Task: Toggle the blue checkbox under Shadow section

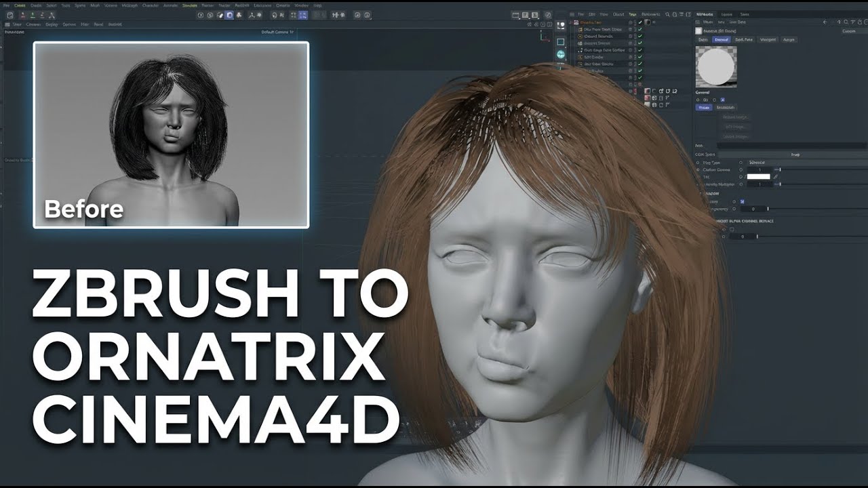Action: click(742, 201)
